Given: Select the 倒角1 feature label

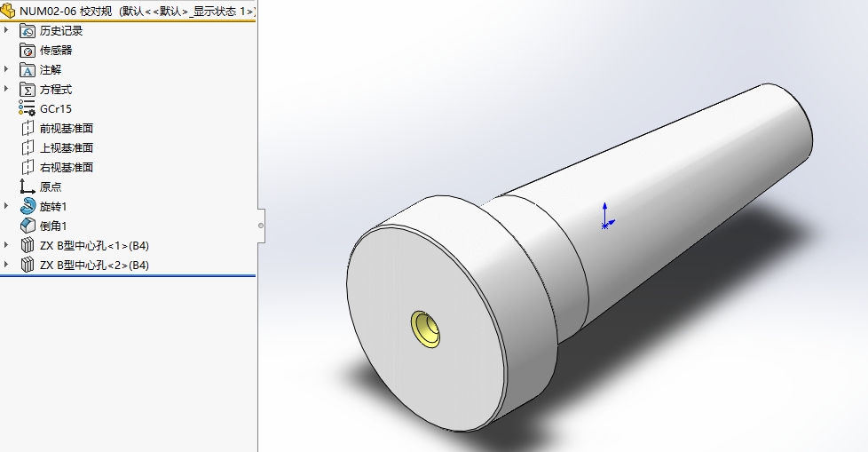Looking at the screenshot, I should (53, 226).
